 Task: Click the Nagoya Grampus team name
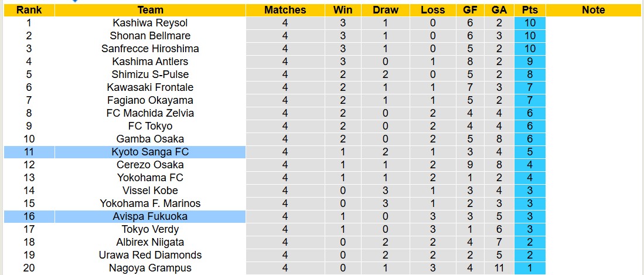[150, 268]
